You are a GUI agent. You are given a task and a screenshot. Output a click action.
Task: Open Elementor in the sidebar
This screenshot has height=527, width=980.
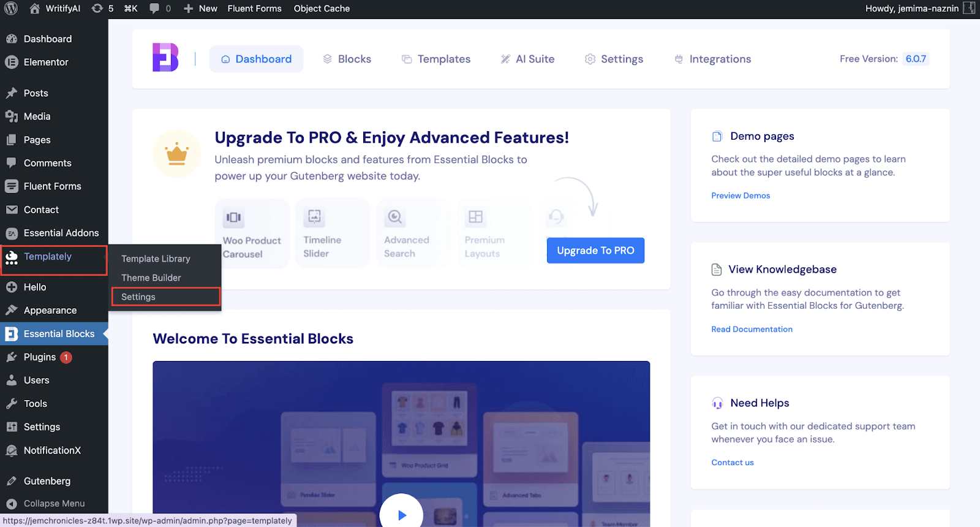(x=54, y=62)
